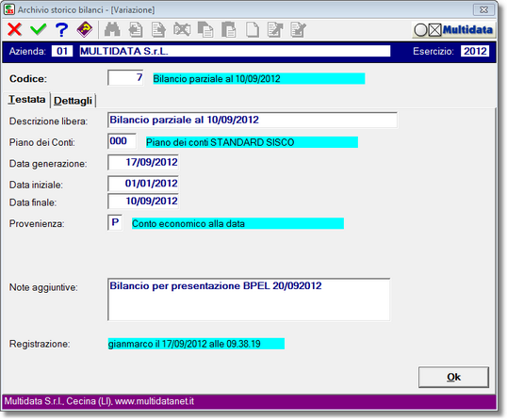
Task: Click the purple diamond guide icon
Action: tap(85, 30)
